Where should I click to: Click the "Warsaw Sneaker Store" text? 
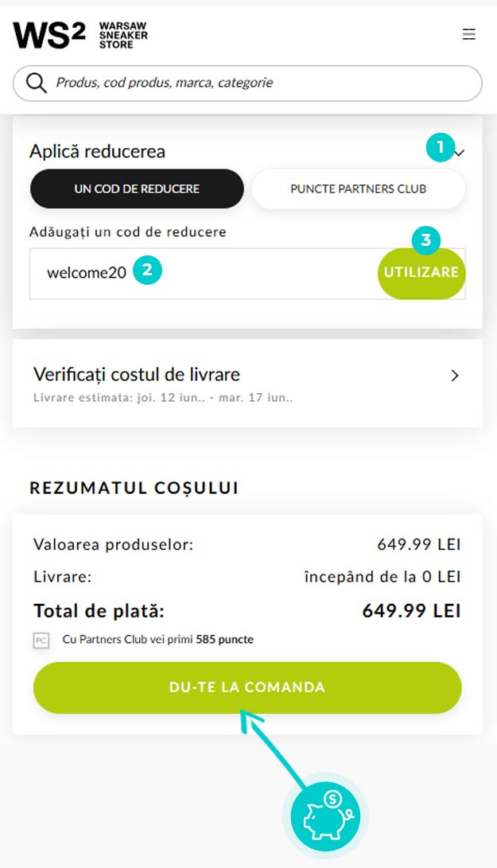click(123, 35)
